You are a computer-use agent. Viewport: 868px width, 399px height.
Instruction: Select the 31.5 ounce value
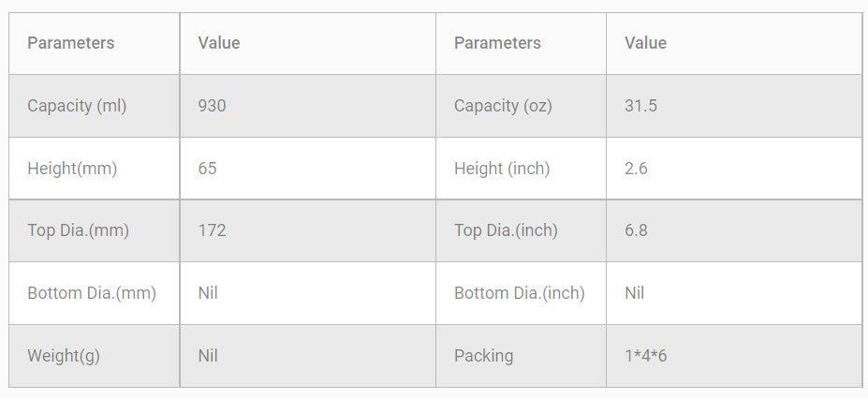click(x=641, y=106)
